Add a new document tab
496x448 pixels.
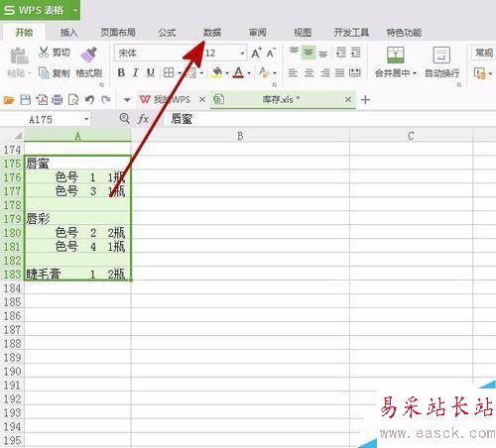365,100
